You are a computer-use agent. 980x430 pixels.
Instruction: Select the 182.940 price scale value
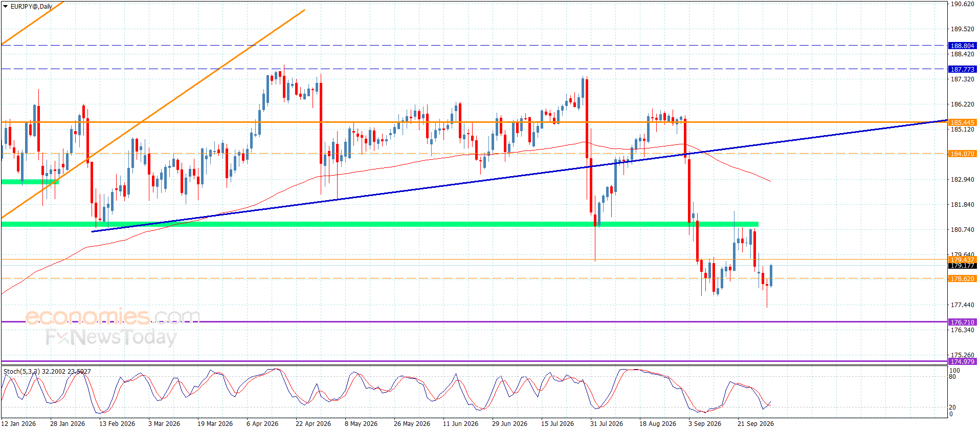[x=962, y=179]
